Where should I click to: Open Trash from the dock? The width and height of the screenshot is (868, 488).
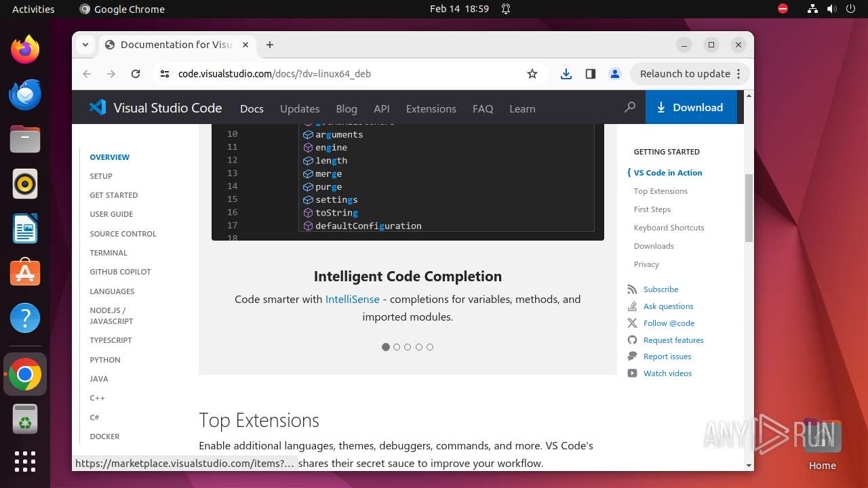[25, 419]
